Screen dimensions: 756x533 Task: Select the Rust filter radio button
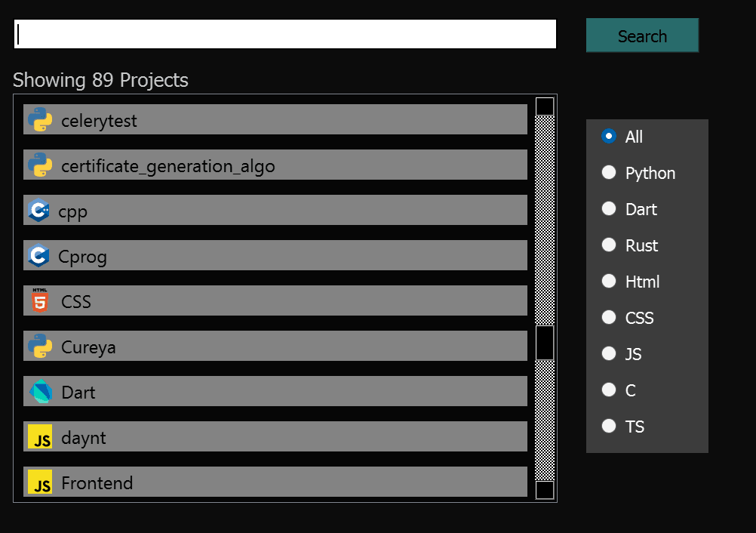pos(609,245)
